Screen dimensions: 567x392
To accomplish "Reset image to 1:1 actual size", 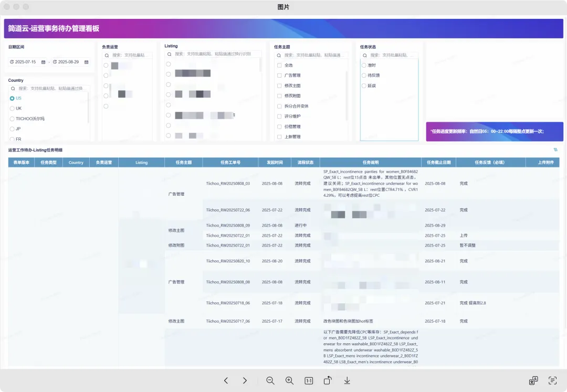I will coord(309,380).
